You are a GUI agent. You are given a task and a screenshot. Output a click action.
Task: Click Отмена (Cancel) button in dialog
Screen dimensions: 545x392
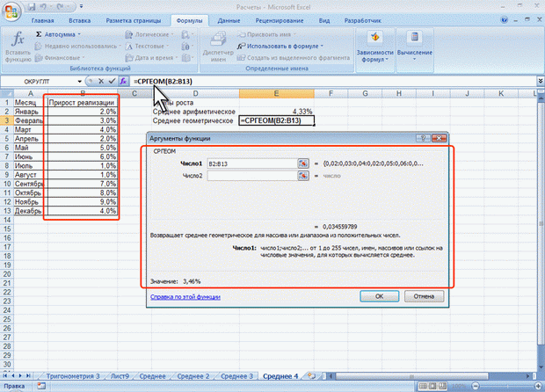pos(424,296)
